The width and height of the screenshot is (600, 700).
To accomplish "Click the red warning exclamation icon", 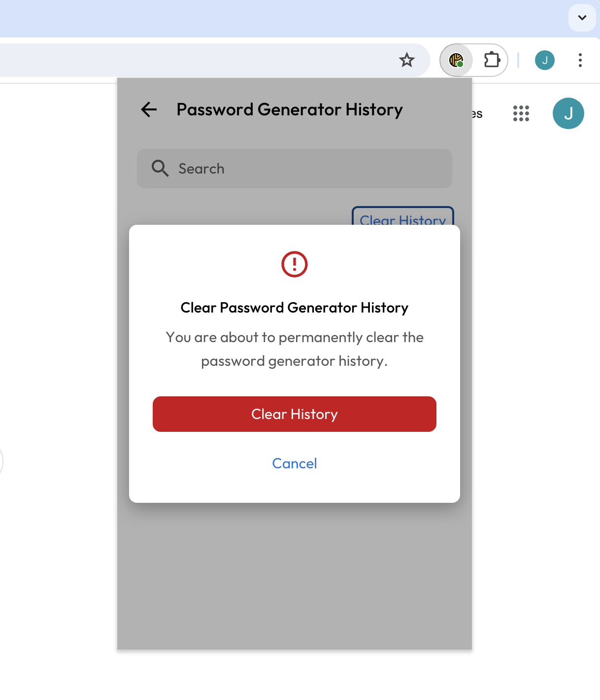I will point(295,264).
